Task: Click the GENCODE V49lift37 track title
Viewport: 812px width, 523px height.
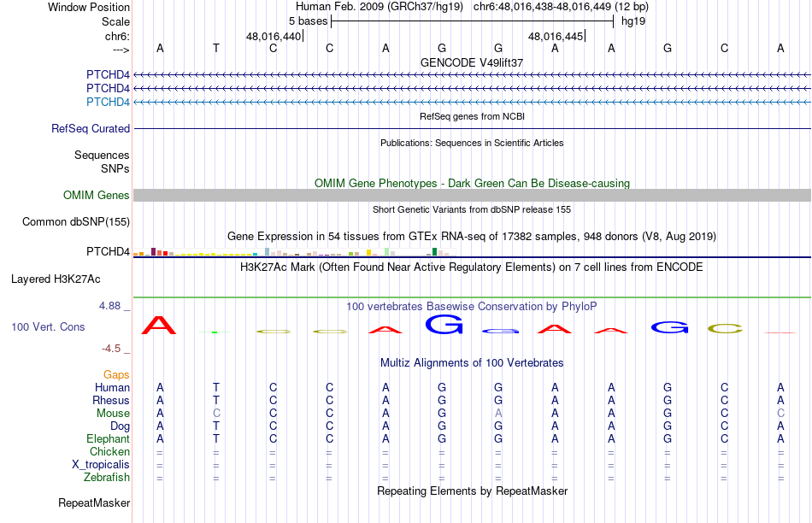Action: coord(472,62)
